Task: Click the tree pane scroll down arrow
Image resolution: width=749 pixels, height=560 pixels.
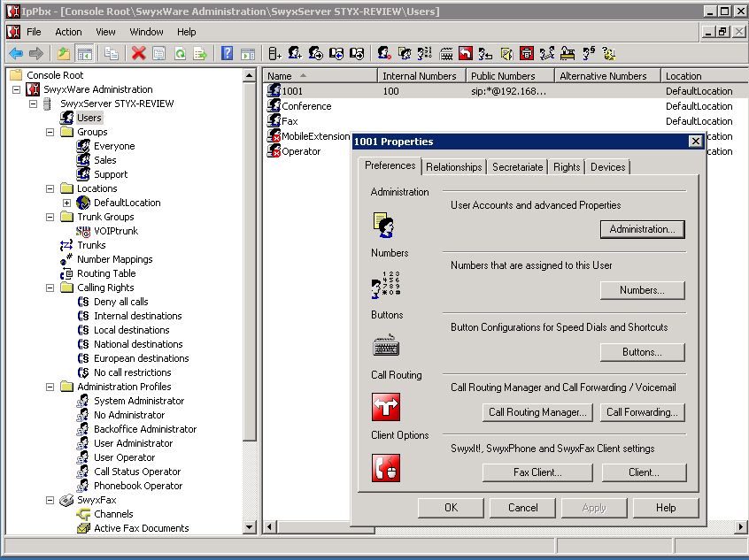Action: [250, 527]
